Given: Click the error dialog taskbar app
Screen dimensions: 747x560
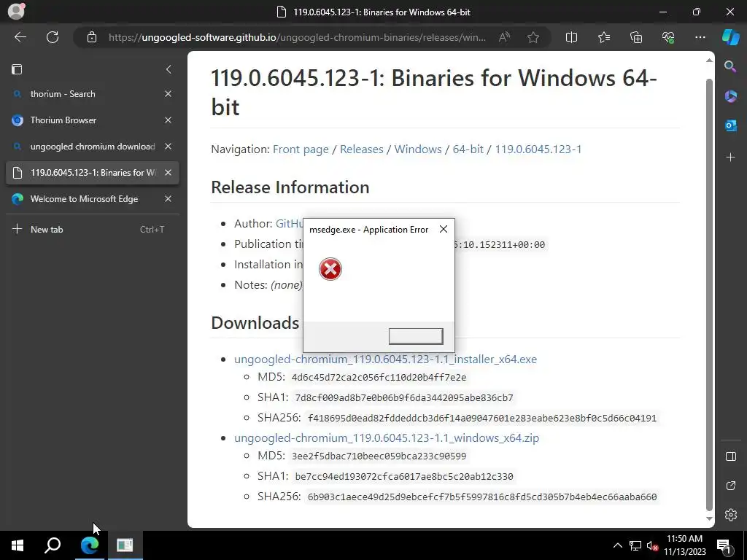Looking at the screenshot, I should coord(125,545).
